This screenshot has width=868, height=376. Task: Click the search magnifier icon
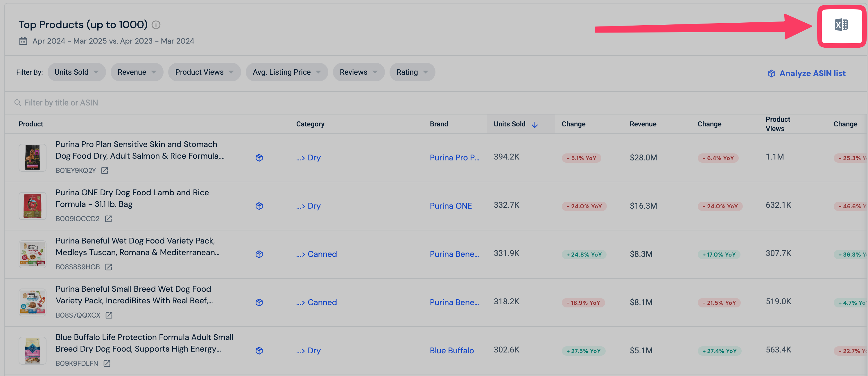coord(18,103)
